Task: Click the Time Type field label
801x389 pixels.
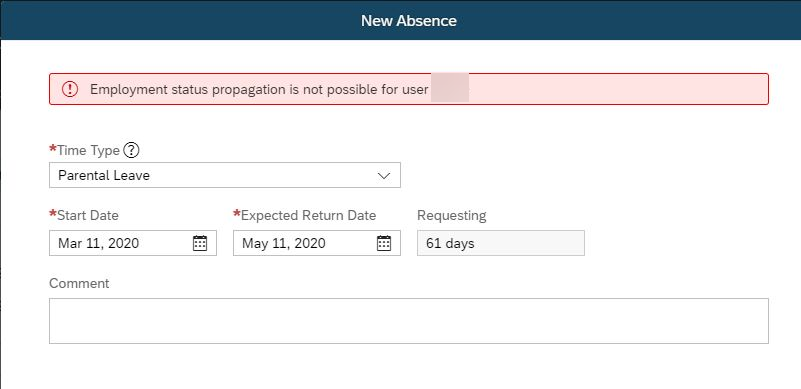Action: [x=88, y=150]
